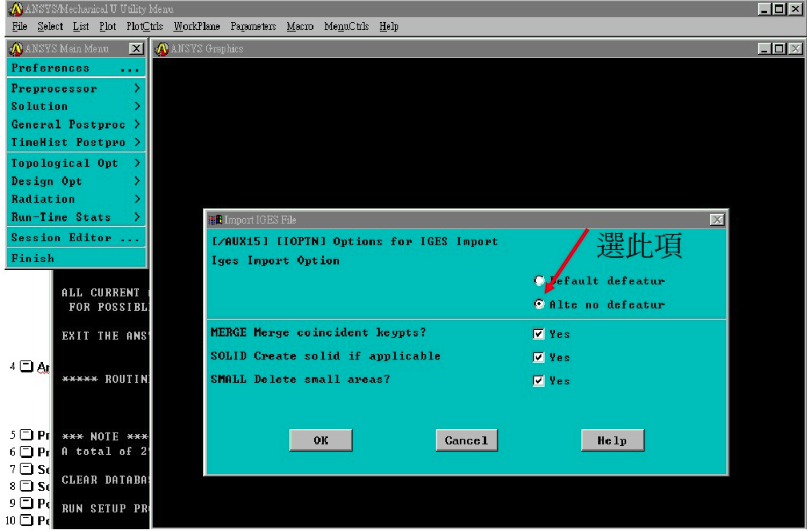Open the Macro menu
This screenshot has width=807, height=531.
pos(300,26)
